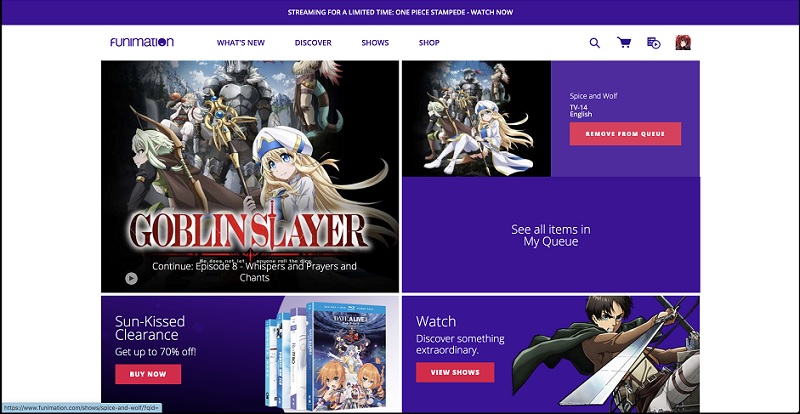
Task: Continue Episode 8 Whispers and Prayers and Chants
Action: coord(255,272)
